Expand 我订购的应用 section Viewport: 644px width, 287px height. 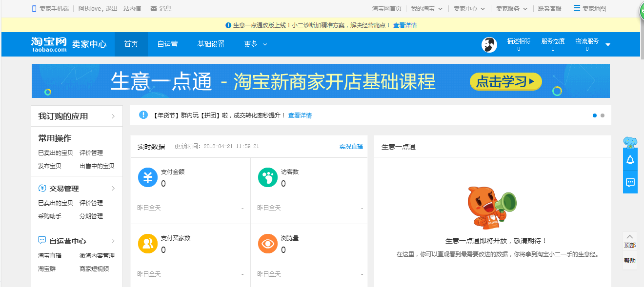[77, 116]
